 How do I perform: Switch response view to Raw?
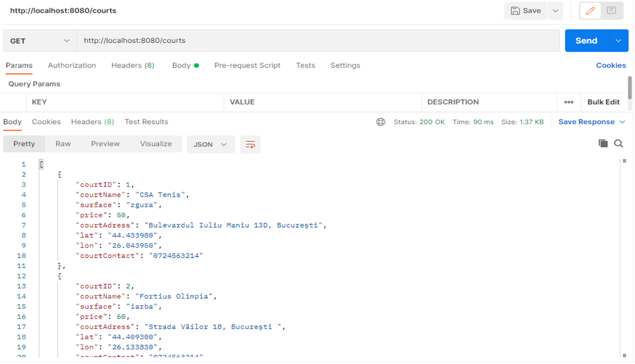click(63, 143)
